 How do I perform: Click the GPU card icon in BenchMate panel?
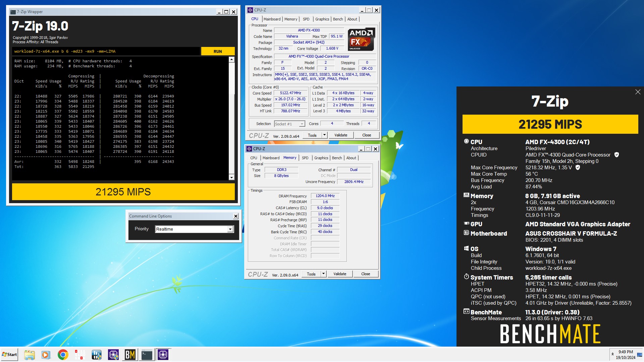(x=466, y=223)
